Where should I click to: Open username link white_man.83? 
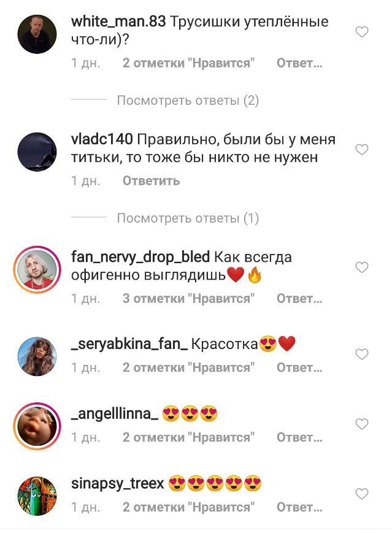118,21
